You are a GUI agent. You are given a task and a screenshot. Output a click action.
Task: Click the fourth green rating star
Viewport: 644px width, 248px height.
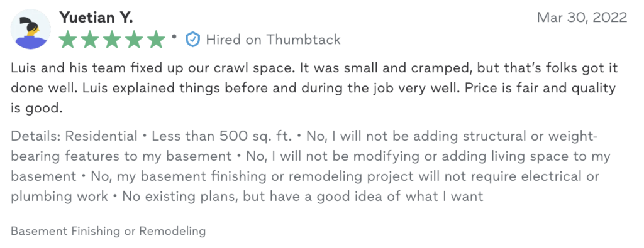(134, 40)
